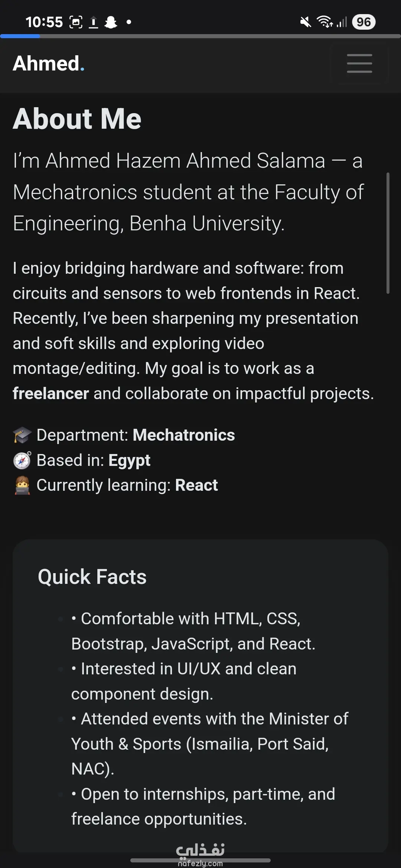Viewport: 401px width, 868px height.
Task: Tap the battery level 96 indicator
Action: pyautogui.click(x=363, y=22)
